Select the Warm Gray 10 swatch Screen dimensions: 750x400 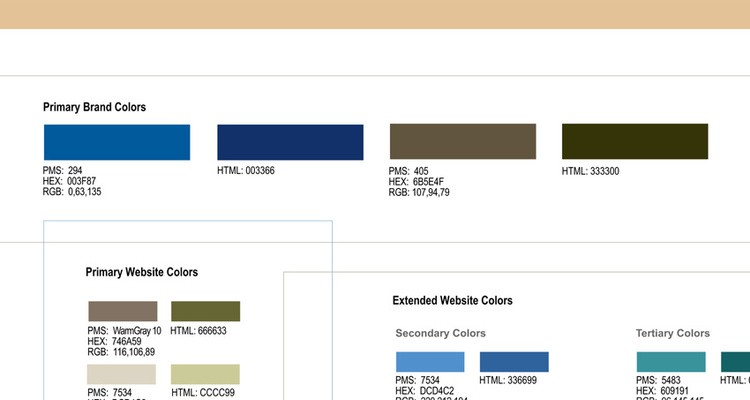123,311
